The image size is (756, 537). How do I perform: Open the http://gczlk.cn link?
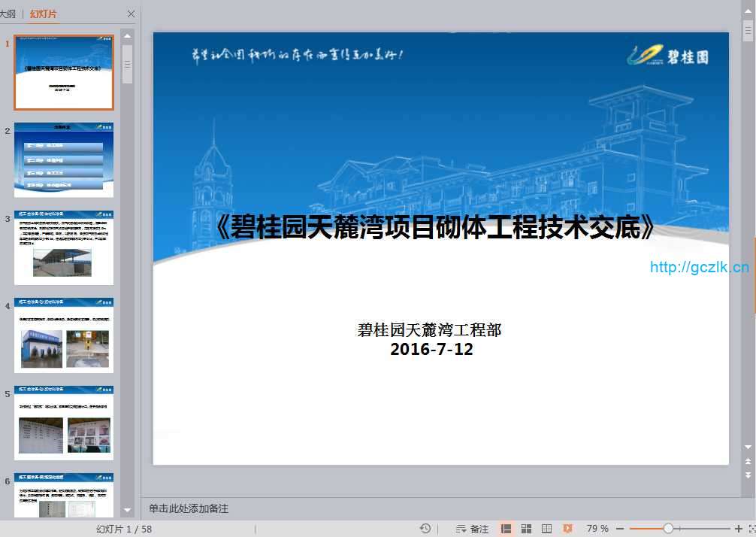click(699, 267)
